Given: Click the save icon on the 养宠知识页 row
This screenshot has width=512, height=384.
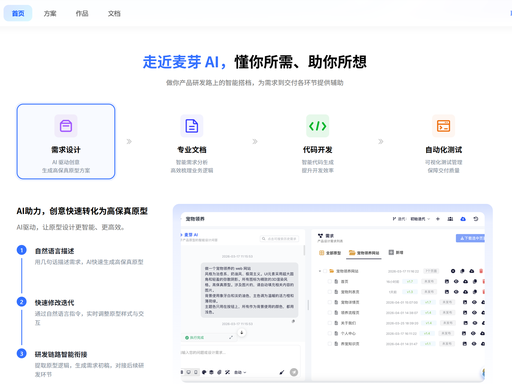Looking at the screenshot, I should (465, 343).
